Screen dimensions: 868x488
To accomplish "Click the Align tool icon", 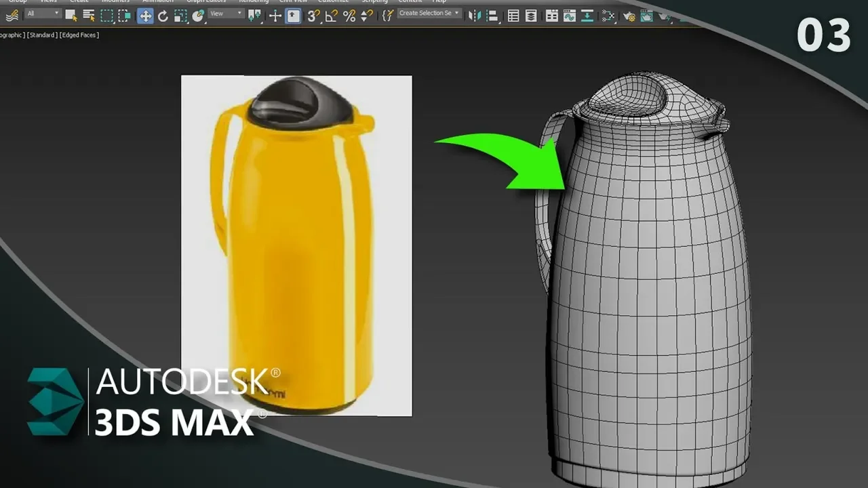I will tap(493, 15).
